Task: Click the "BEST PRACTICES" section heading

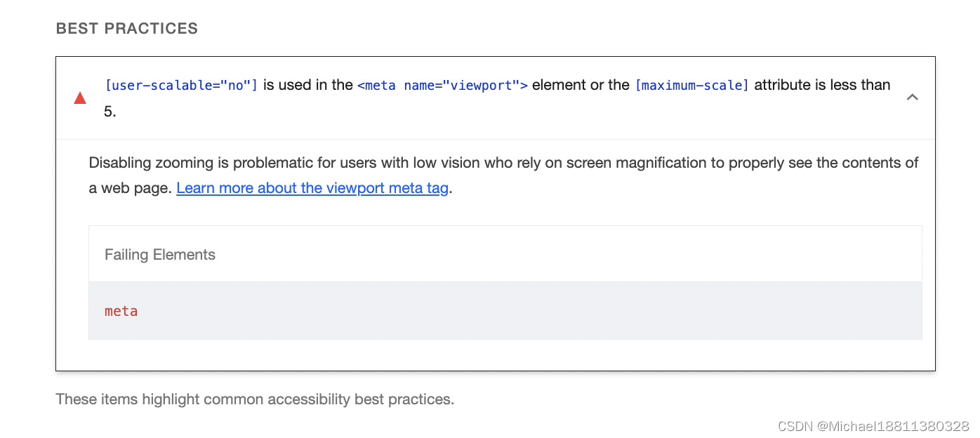Action: (127, 29)
